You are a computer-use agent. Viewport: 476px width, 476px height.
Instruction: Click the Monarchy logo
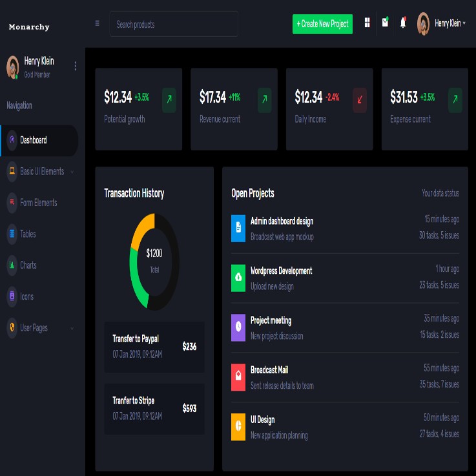click(29, 27)
